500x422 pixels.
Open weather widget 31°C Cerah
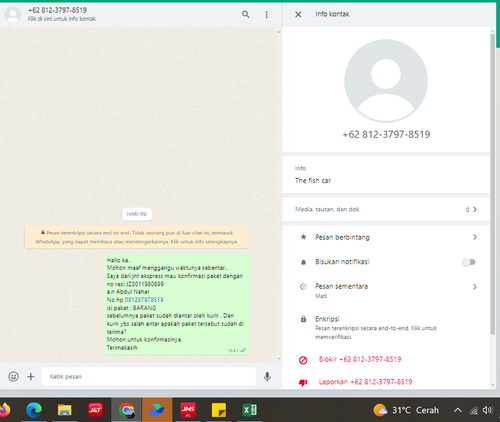[406, 410]
